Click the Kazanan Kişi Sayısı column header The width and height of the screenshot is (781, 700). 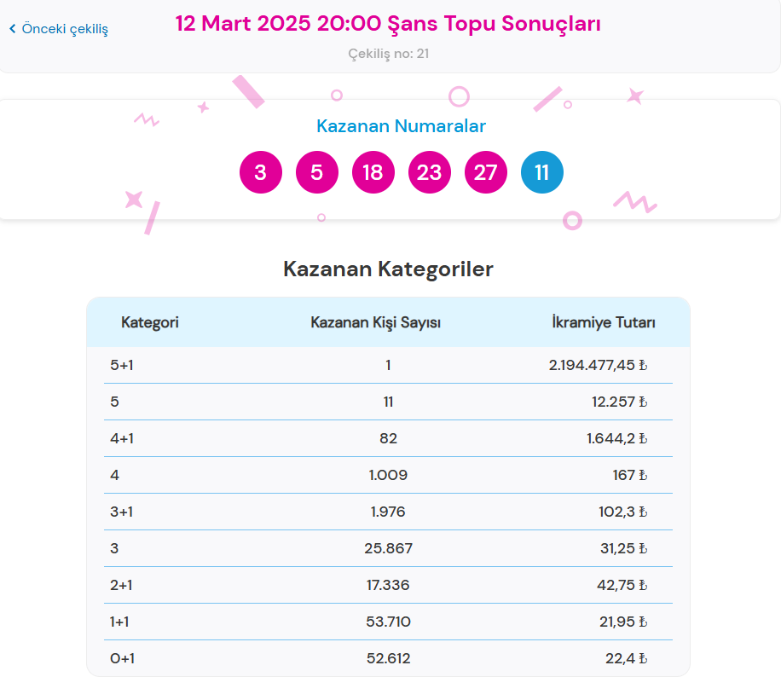click(375, 323)
